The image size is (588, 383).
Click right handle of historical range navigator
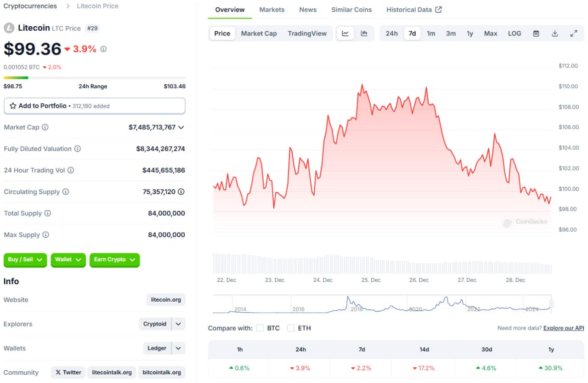pyautogui.click(x=552, y=304)
